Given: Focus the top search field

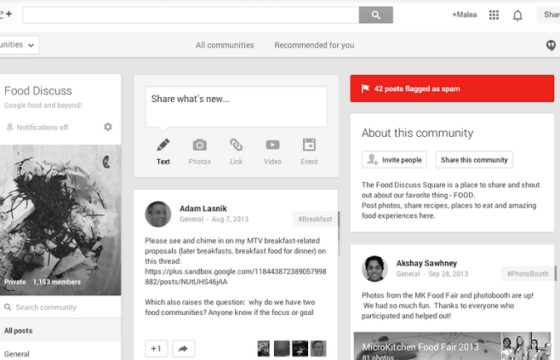Looking at the screenshot, I should [x=191, y=15].
